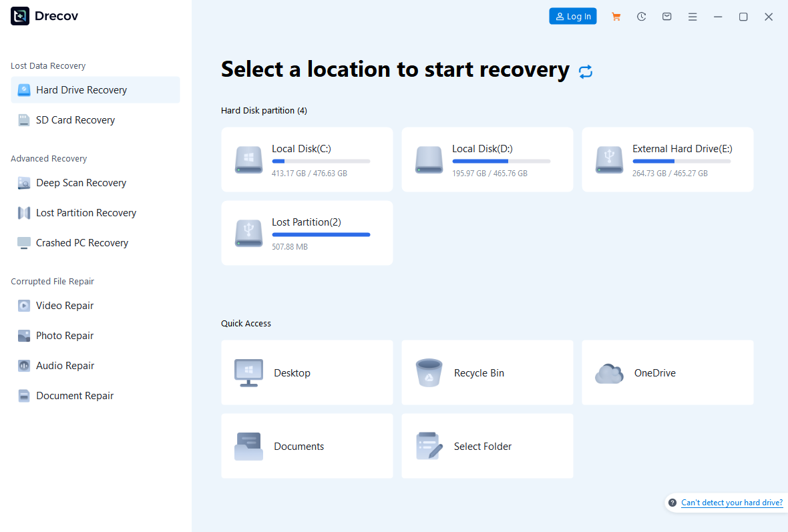Select Local Disk(C:) to scan
This screenshot has width=788, height=532.
pyautogui.click(x=307, y=160)
